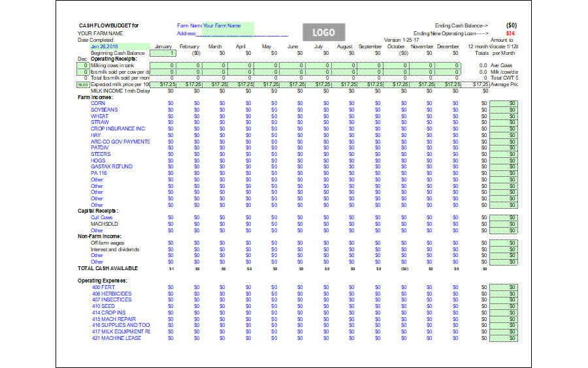Select the 'Non-Farm Income:' section heading
Viewport: 588px width, 368px height.
(x=99, y=237)
